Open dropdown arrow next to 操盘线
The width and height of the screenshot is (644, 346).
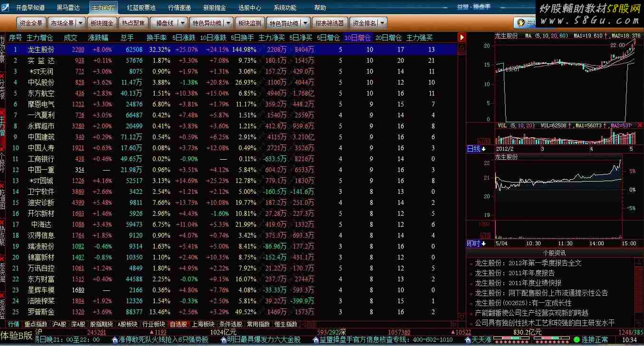(x=183, y=23)
